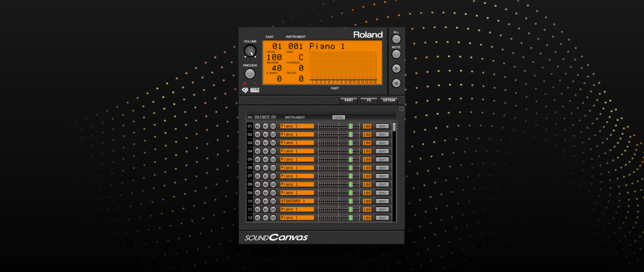Solo part 11
The image size is (644, 272).
[x=258, y=209]
